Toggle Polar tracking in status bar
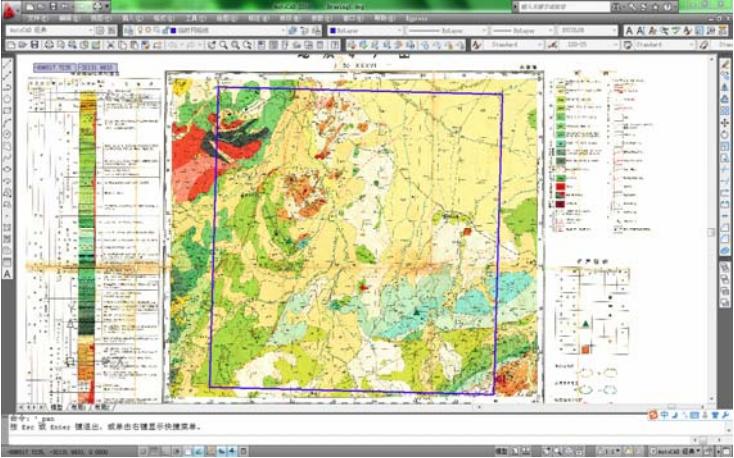 (177, 451)
